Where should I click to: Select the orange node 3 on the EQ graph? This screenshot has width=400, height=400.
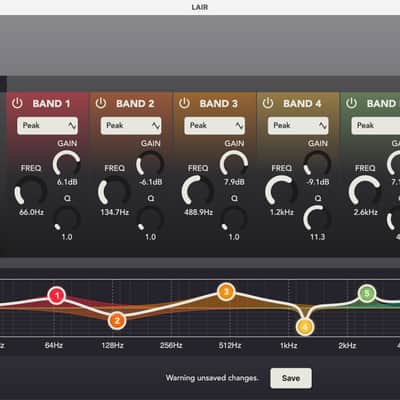coord(226,292)
